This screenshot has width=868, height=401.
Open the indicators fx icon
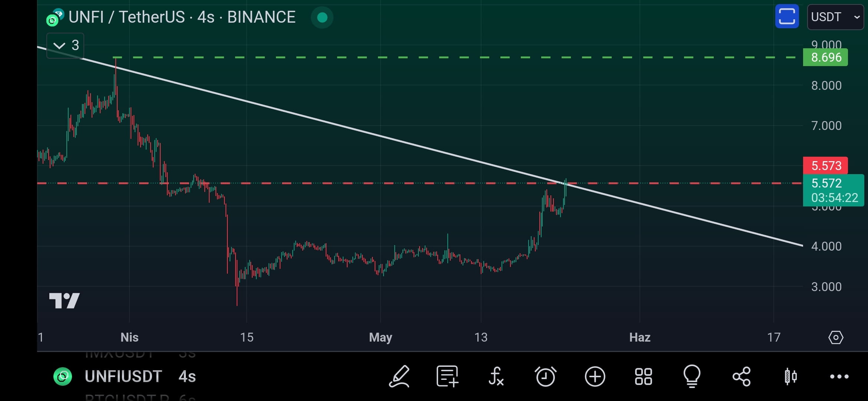(x=496, y=376)
